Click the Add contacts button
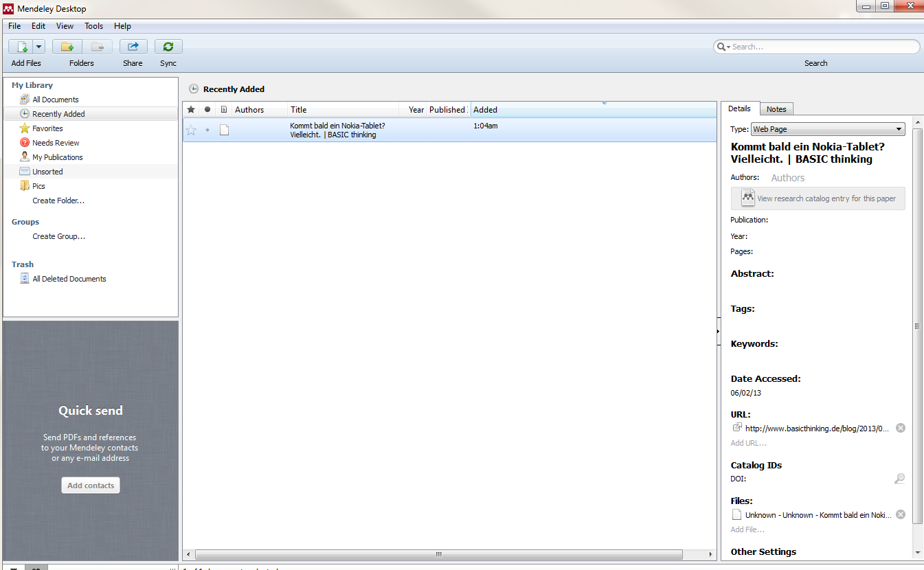The height and width of the screenshot is (570, 924). point(91,486)
